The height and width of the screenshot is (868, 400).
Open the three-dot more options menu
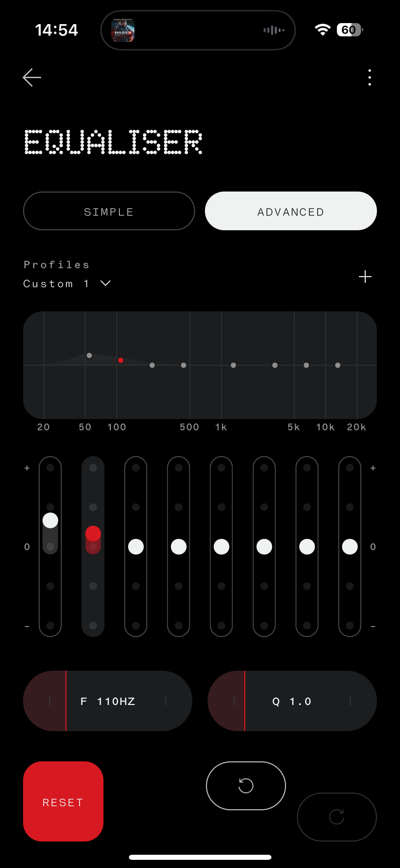[x=369, y=77]
